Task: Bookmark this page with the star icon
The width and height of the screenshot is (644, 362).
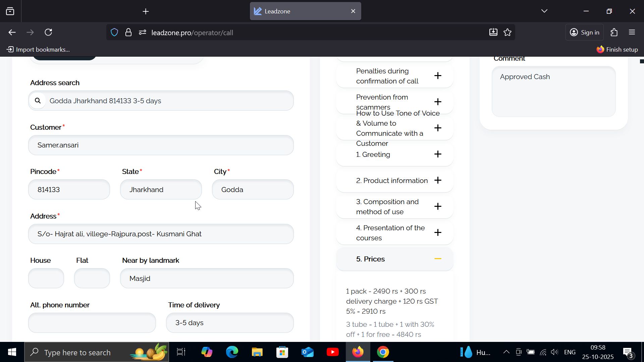Action: point(507,33)
